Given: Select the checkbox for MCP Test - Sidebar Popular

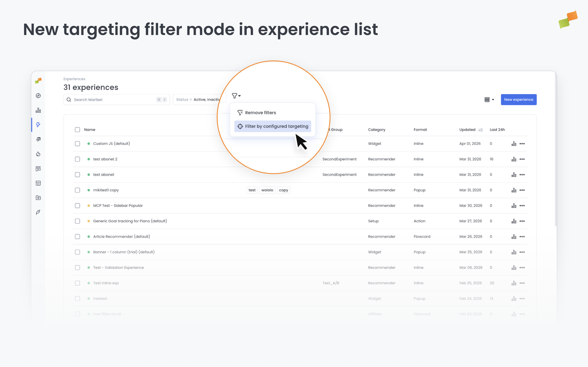Looking at the screenshot, I should click(78, 205).
